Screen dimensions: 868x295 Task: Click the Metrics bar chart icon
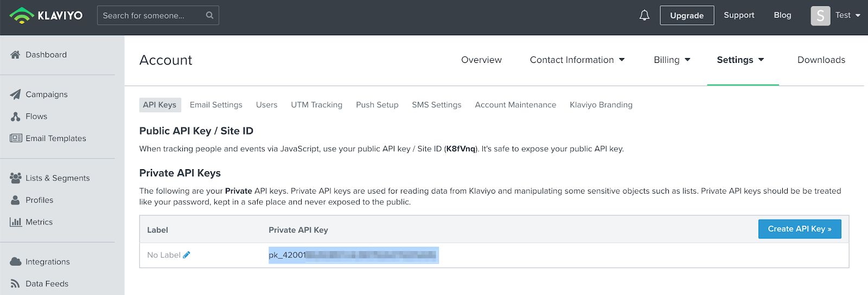pos(15,222)
